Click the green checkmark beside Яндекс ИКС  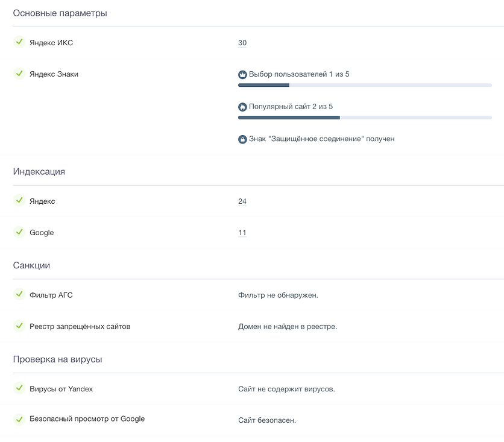(19, 42)
